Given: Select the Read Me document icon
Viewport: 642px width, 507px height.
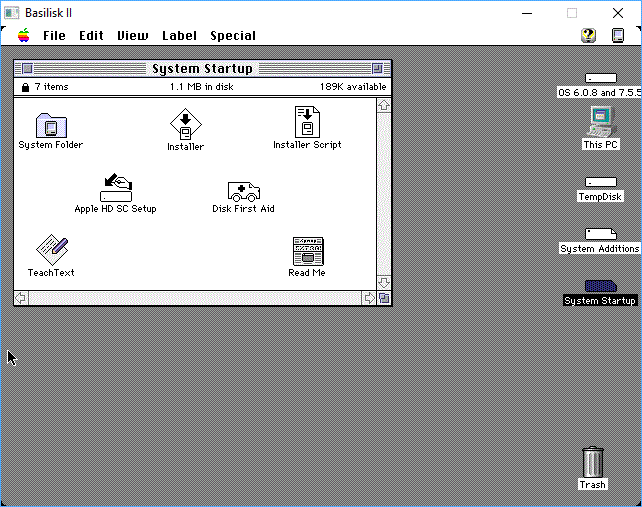Looking at the screenshot, I should [x=308, y=251].
